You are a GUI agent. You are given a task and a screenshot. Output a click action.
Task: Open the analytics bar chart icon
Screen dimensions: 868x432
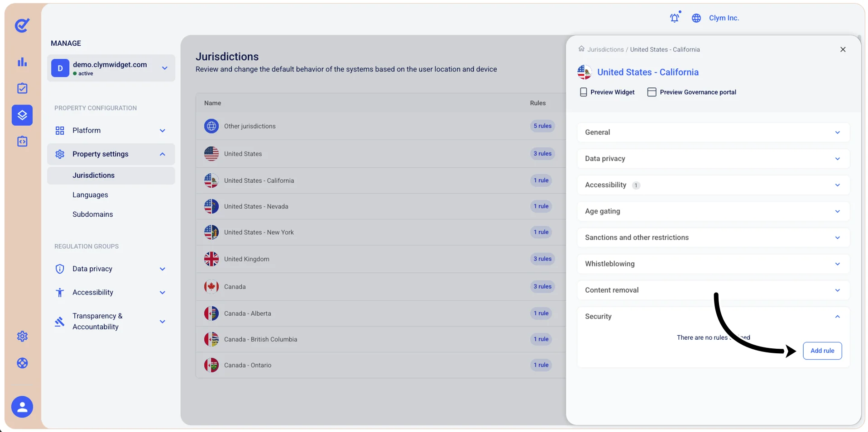[22, 62]
